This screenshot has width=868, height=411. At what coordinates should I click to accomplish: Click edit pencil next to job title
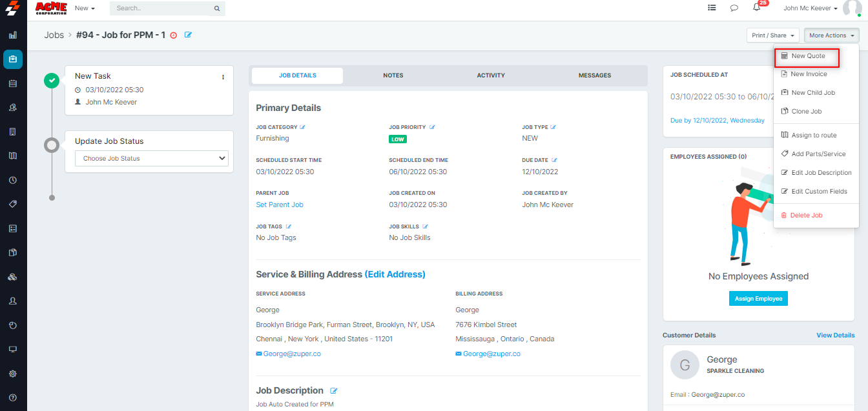pos(189,35)
